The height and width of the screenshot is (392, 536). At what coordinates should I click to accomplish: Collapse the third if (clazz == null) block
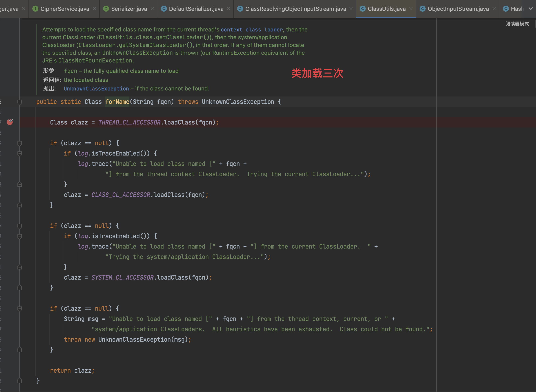point(20,309)
